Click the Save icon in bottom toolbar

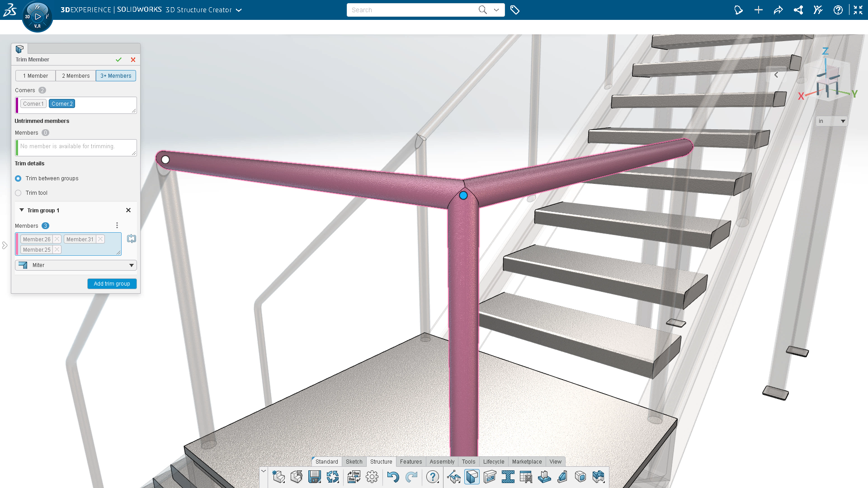[314, 477]
